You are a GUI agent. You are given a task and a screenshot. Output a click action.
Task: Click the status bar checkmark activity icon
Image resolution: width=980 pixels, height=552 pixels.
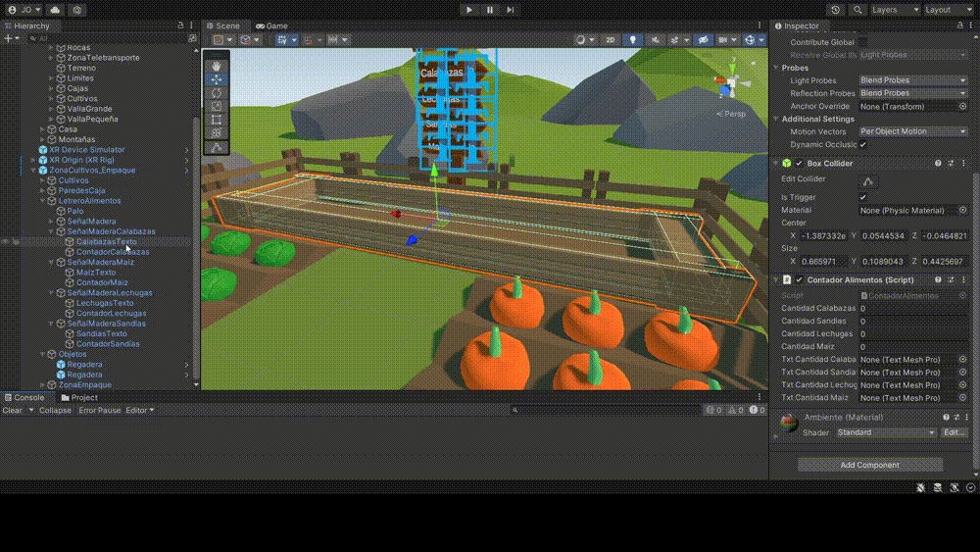coord(970,487)
